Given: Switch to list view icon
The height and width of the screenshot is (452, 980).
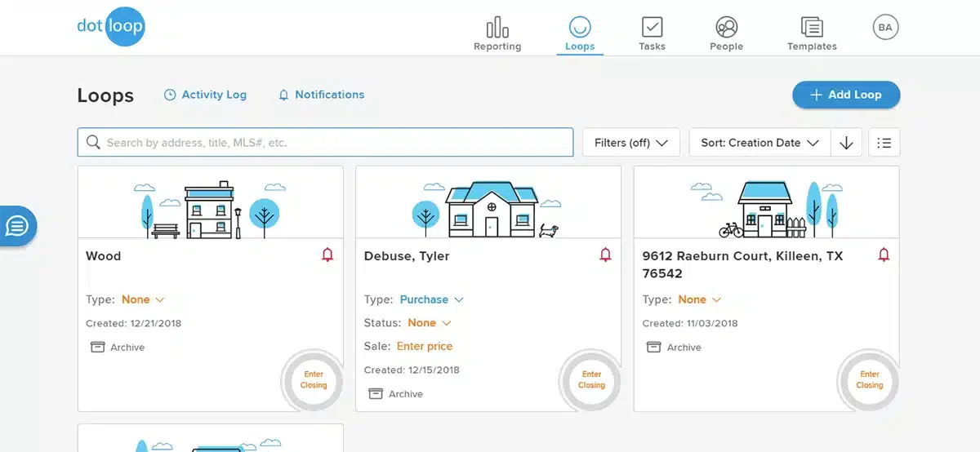Looking at the screenshot, I should click(x=884, y=143).
